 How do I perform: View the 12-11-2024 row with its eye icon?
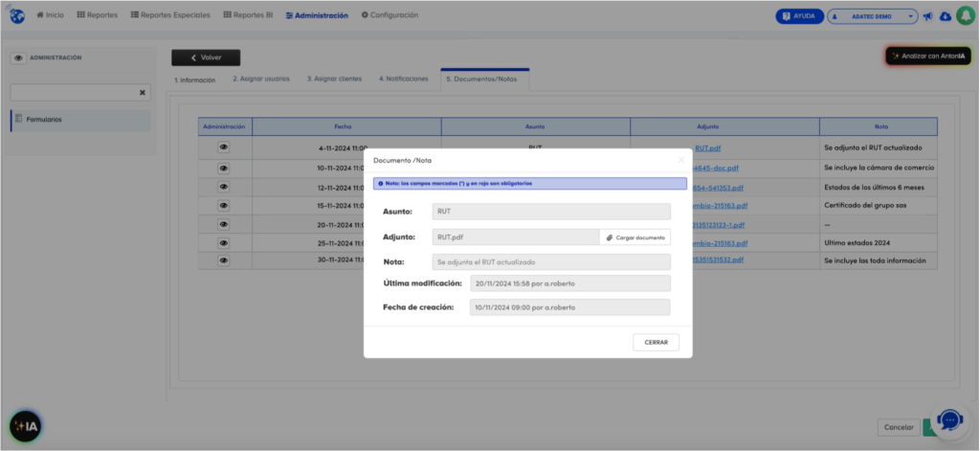(x=224, y=187)
